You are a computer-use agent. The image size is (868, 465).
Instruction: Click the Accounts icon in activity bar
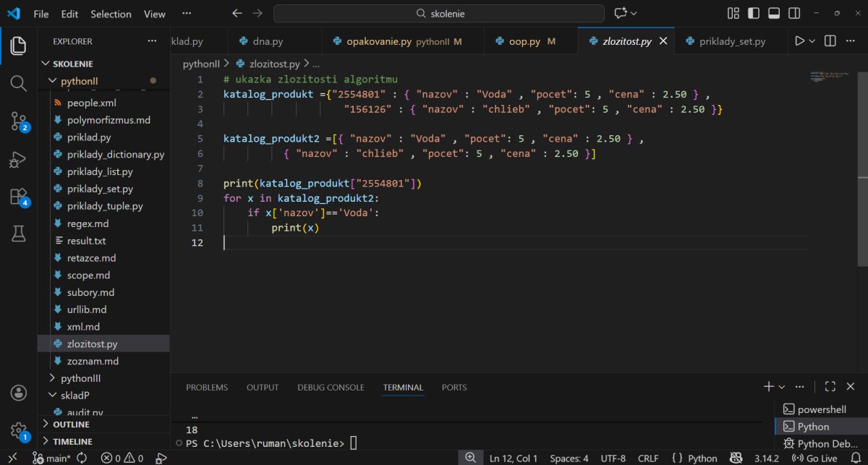18,393
